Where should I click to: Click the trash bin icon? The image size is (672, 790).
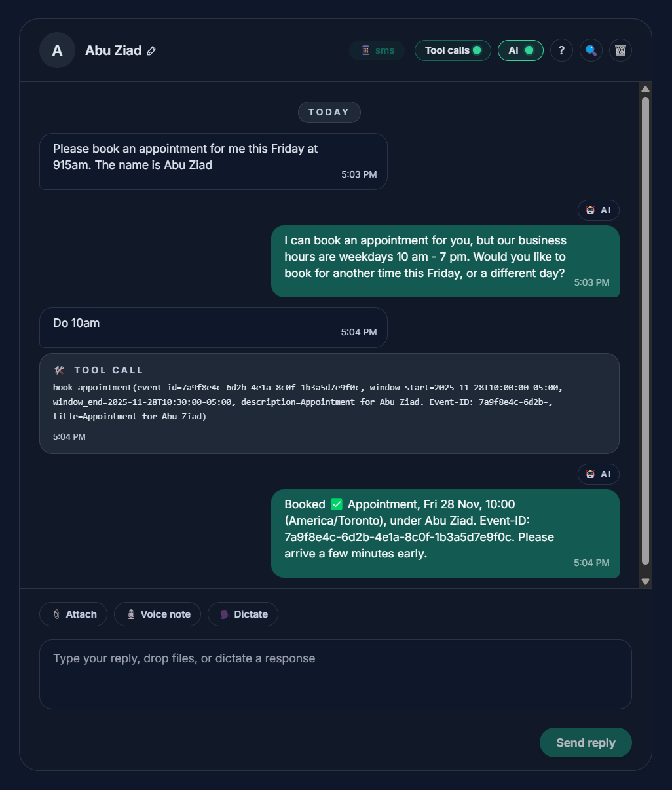click(x=620, y=50)
